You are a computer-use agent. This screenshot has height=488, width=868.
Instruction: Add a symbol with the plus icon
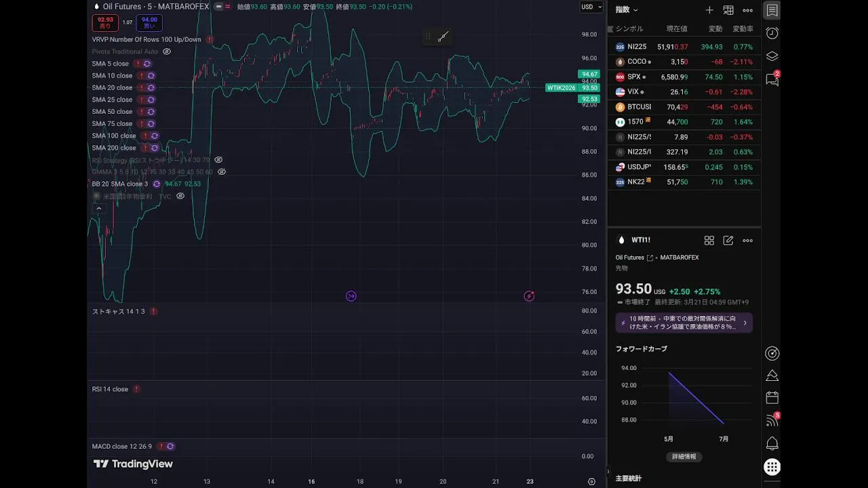(x=709, y=10)
